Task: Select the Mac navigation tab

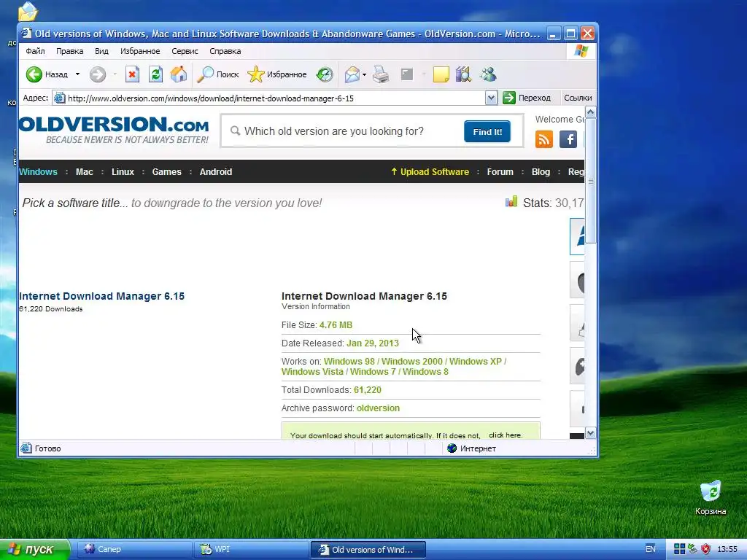Action: click(85, 172)
